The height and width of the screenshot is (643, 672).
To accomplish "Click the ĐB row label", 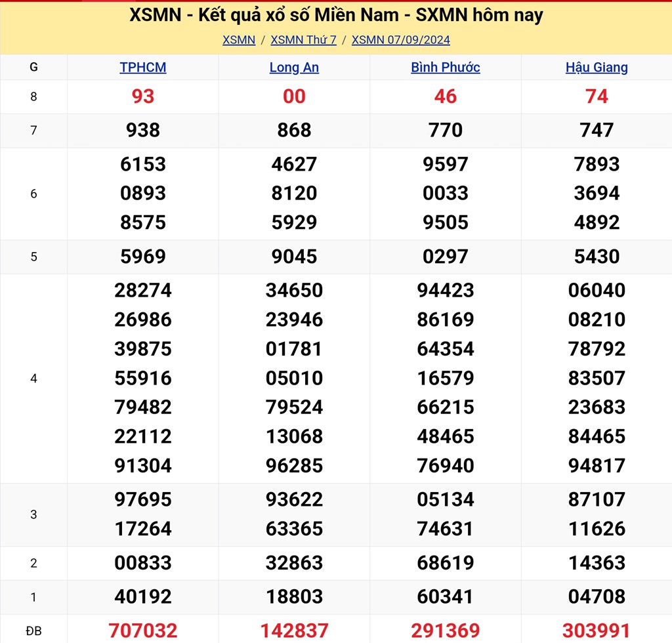I will coord(33,631).
